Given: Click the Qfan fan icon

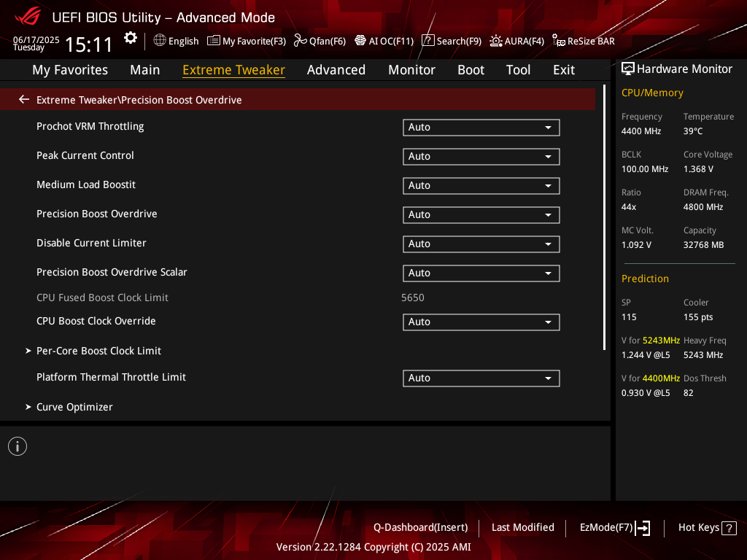Looking at the screenshot, I should click(300, 41).
